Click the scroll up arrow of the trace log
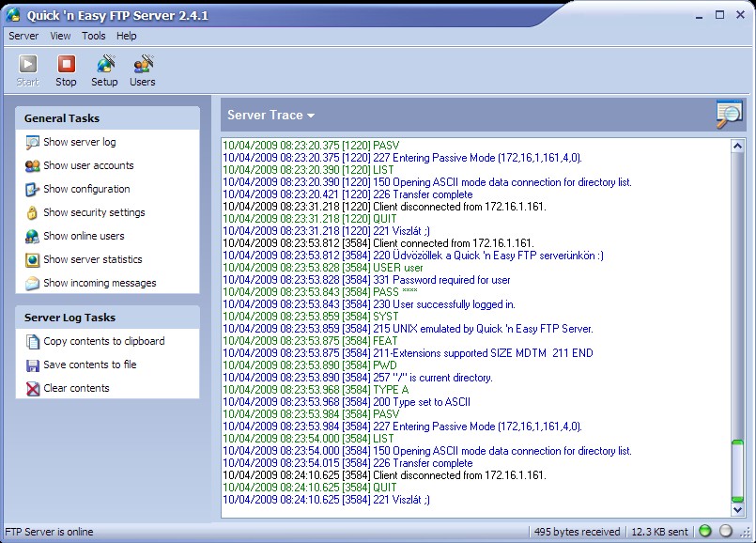The height and width of the screenshot is (543, 756). pyautogui.click(x=737, y=146)
